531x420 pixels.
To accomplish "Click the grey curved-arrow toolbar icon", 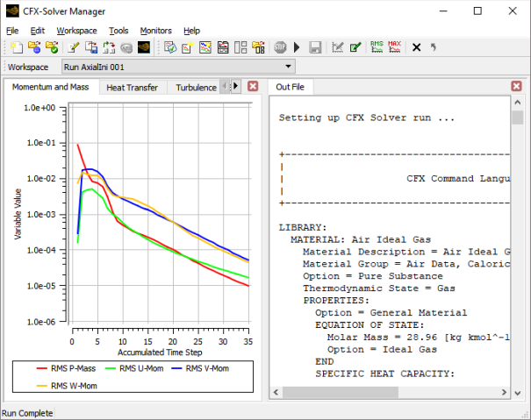I will [x=434, y=47].
